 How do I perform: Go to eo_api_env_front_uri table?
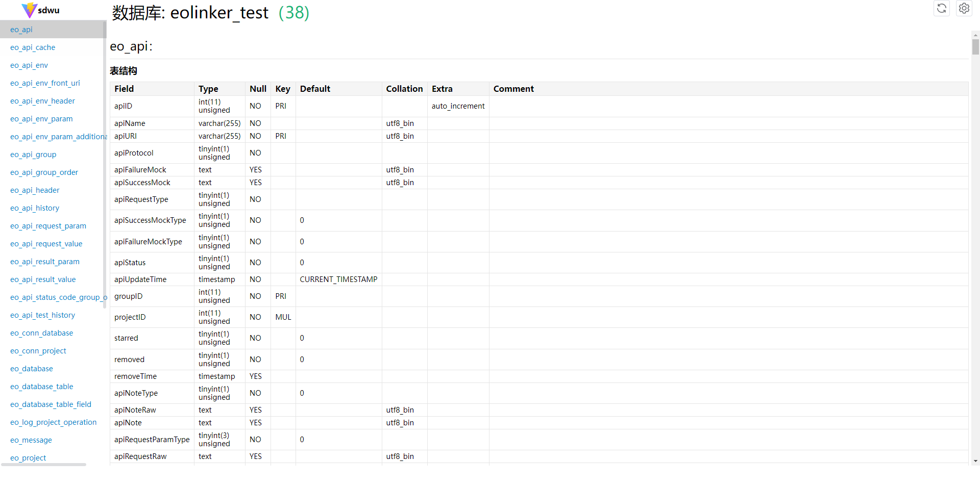45,83
